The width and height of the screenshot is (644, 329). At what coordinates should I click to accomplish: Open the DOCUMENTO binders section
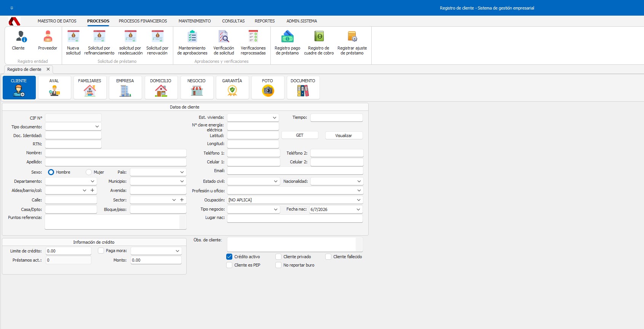[303, 88]
